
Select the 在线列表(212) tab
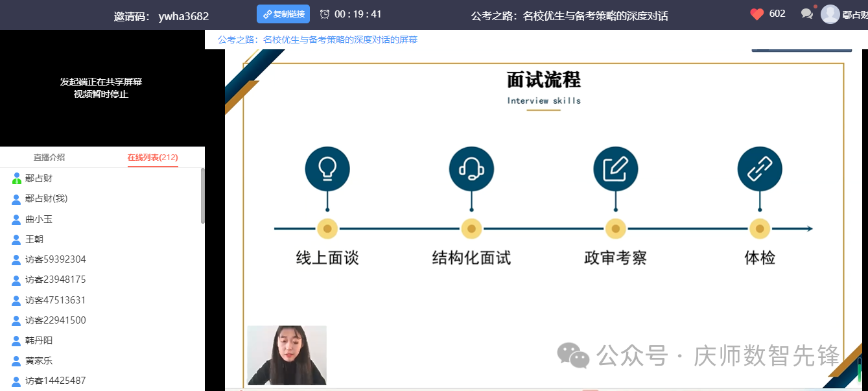click(152, 158)
